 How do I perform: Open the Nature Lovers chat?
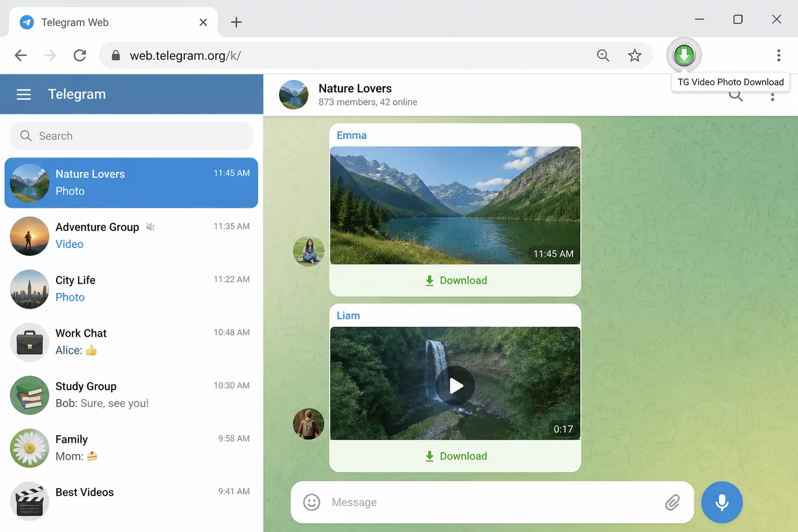point(131,183)
